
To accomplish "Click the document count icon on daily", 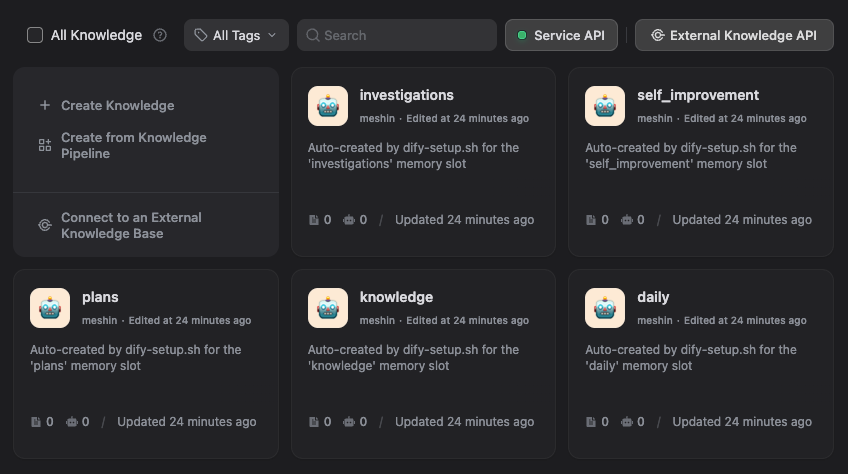I will (591, 422).
